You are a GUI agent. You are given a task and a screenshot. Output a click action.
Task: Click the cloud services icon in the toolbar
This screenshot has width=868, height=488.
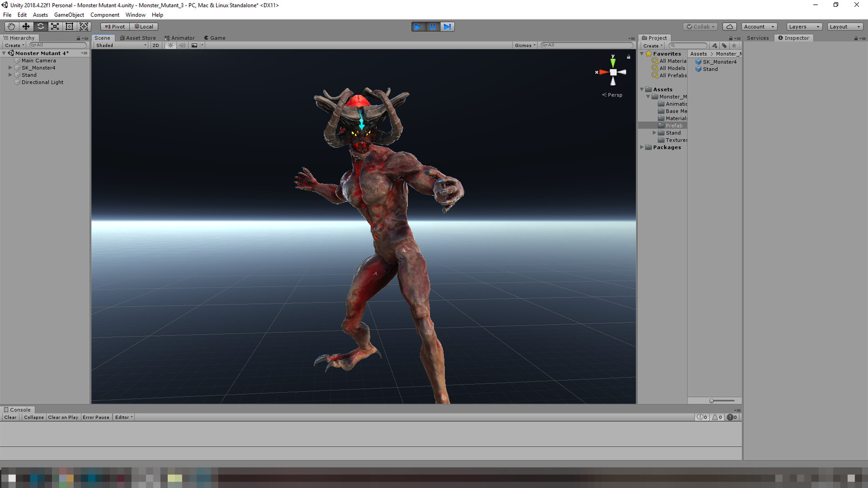[x=730, y=26]
